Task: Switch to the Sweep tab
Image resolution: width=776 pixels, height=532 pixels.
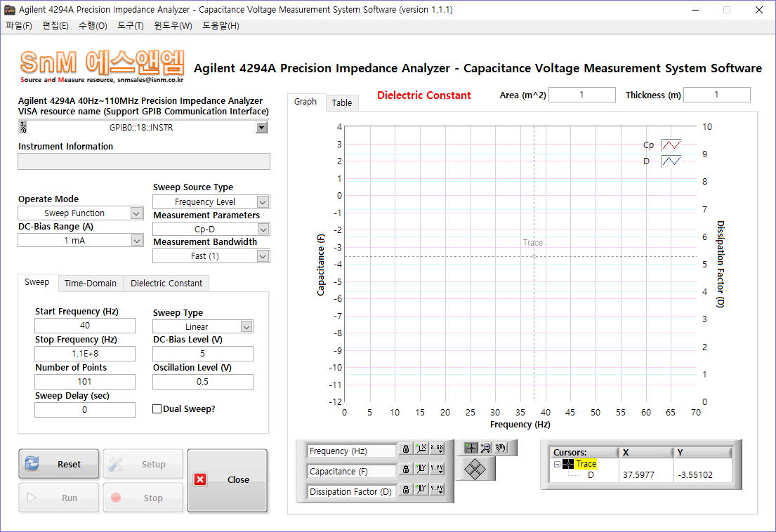Action: (x=37, y=282)
